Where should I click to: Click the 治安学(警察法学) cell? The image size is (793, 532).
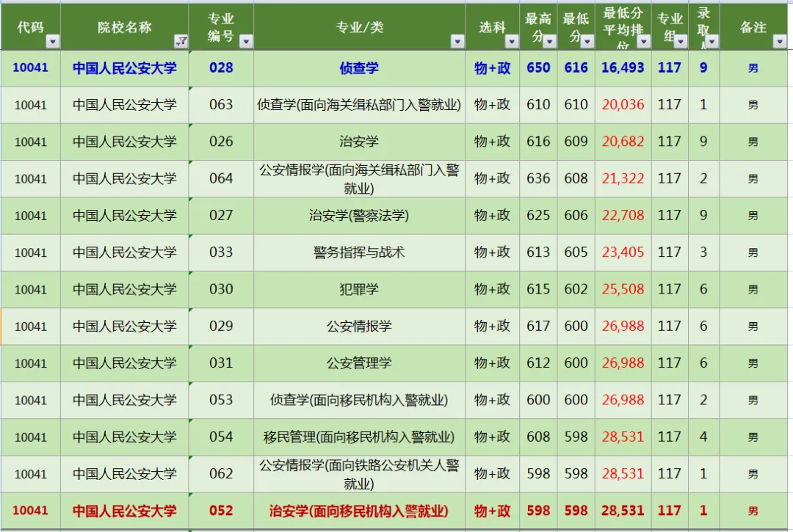pos(359,215)
